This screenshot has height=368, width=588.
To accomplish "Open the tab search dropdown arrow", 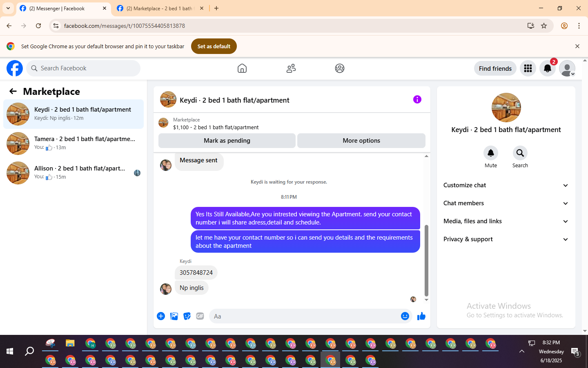I will click(x=8, y=8).
